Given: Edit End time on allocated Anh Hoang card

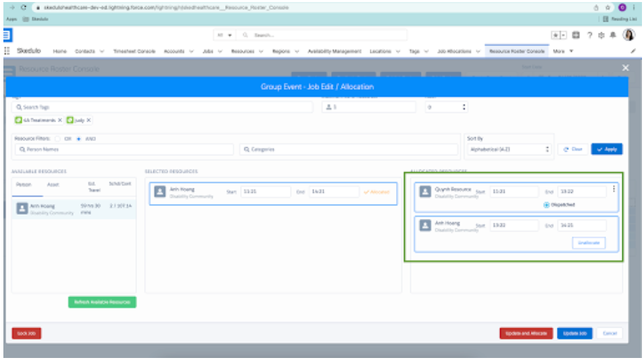Looking at the screenshot, I should pos(582,226).
